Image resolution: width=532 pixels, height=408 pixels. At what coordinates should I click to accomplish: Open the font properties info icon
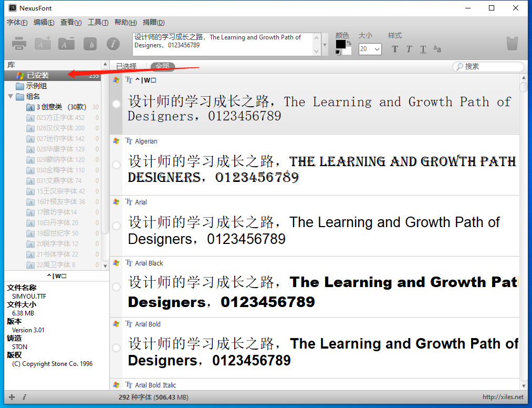click(113, 44)
